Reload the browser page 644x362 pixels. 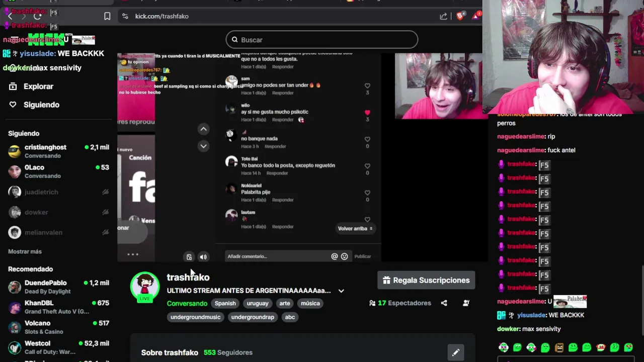tap(37, 16)
